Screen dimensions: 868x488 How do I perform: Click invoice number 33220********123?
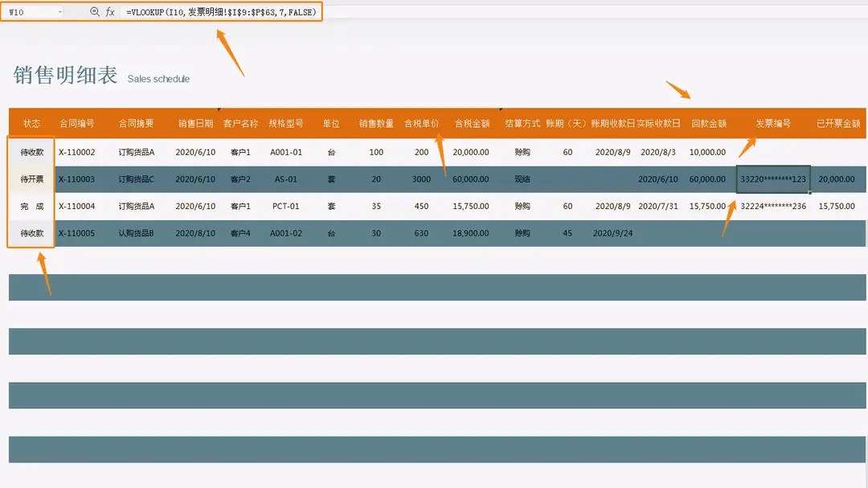tap(773, 179)
